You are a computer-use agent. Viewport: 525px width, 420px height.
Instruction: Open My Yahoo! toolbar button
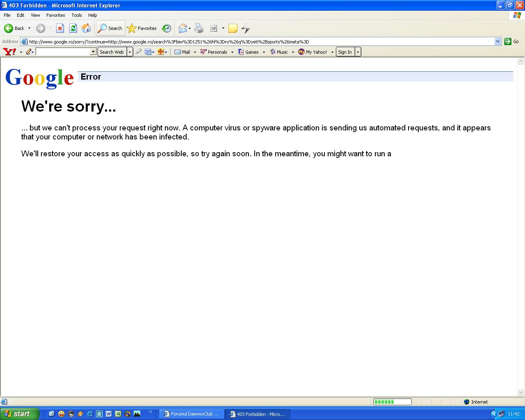[x=313, y=52]
